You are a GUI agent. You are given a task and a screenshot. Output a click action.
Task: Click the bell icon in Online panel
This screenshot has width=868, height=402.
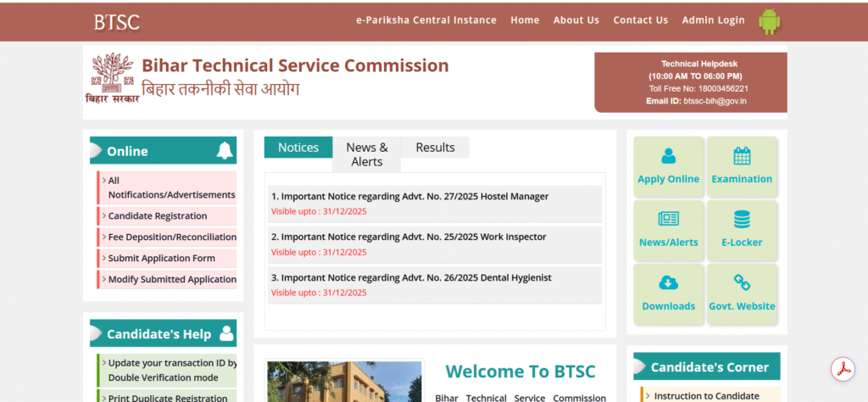pos(225,151)
